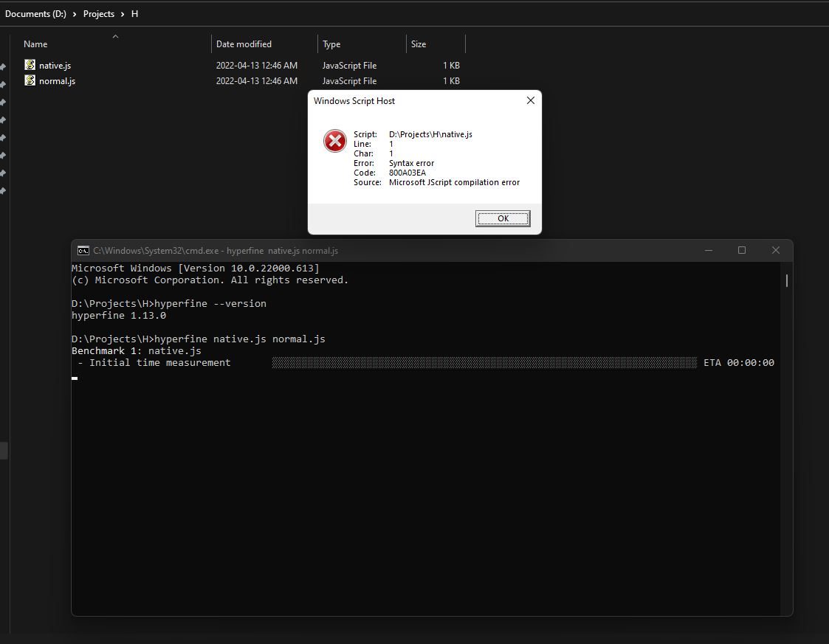Expand chevron after Documents (D:) breadcrumb
The width and height of the screenshot is (829, 644).
[75, 14]
